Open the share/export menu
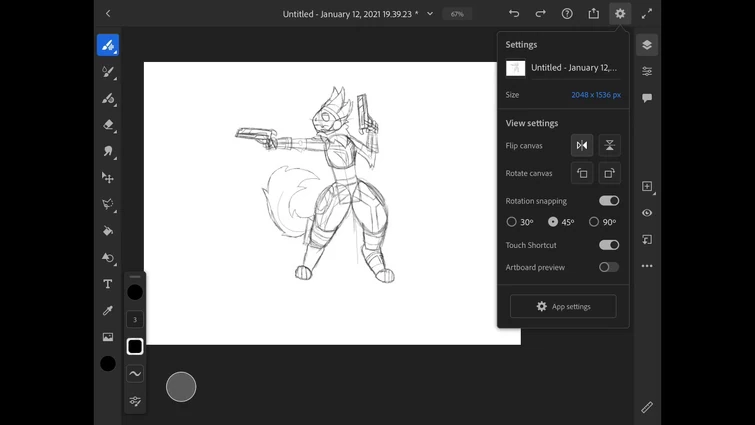The width and height of the screenshot is (755, 425). (x=594, y=13)
